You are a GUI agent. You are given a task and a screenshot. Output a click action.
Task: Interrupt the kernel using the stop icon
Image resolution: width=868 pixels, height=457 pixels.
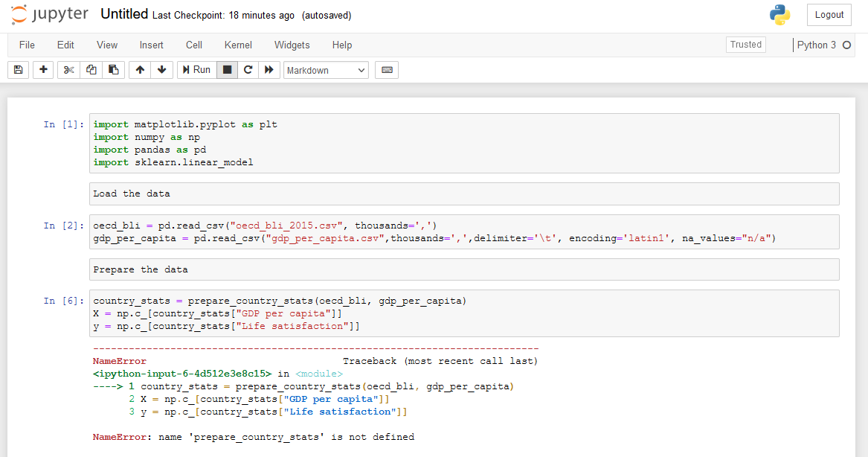(x=227, y=69)
